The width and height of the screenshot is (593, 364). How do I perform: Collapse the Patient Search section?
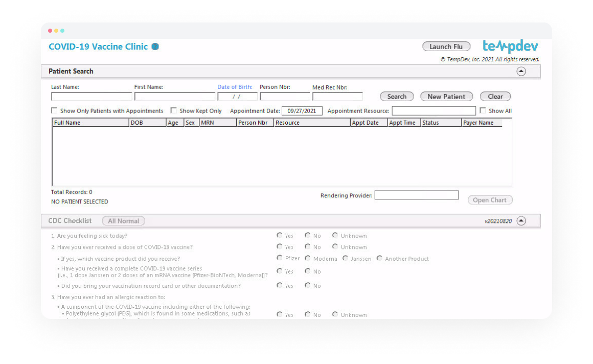(x=521, y=72)
